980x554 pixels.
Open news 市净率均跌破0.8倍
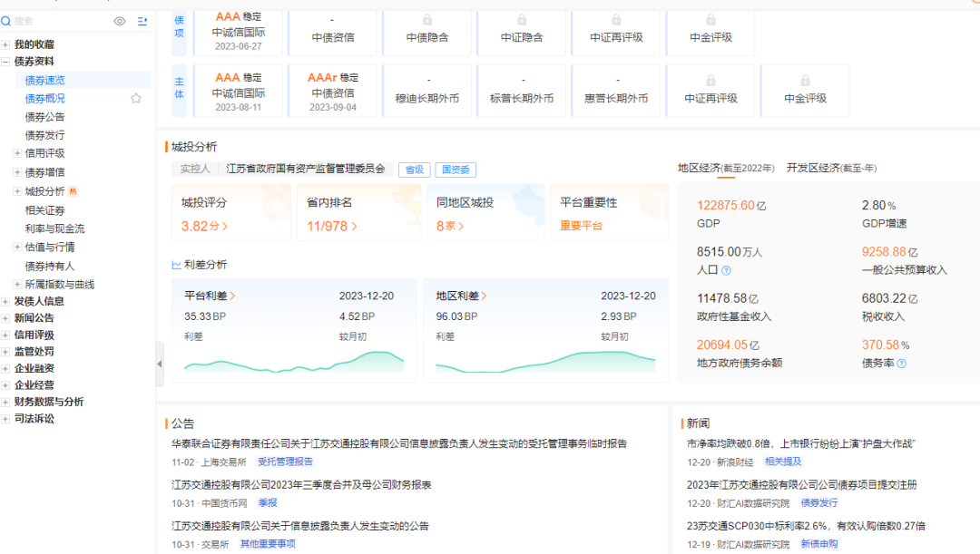pyautogui.click(x=800, y=443)
